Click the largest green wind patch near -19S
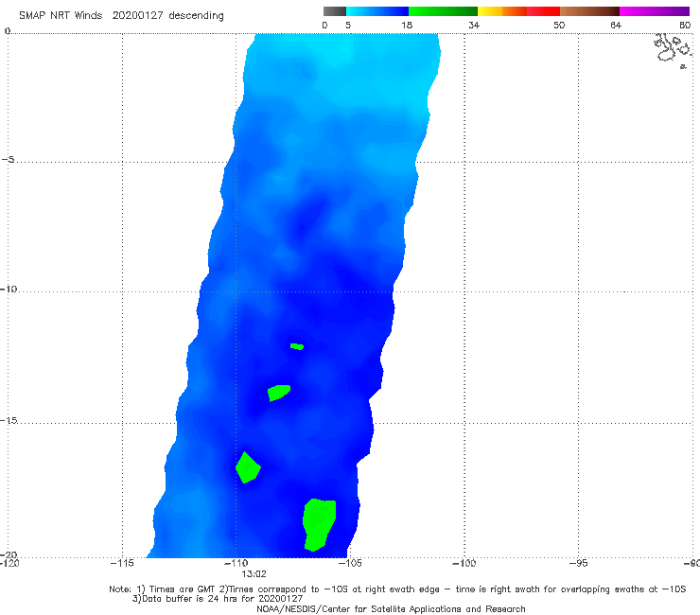 coord(319,525)
